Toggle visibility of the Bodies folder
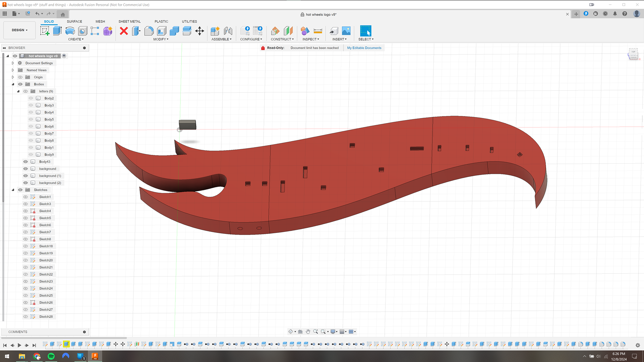Screen dimensions: 644x362 pyautogui.click(x=20, y=84)
